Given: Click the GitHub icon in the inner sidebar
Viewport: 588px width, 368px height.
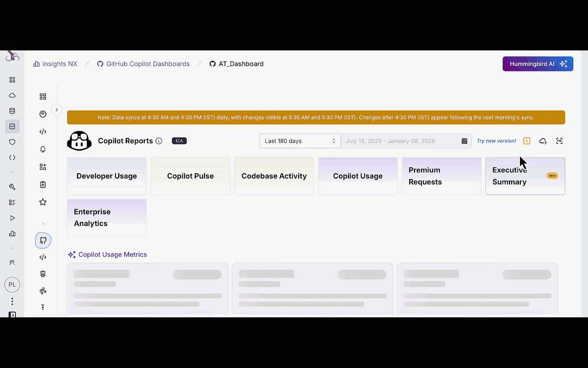Looking at the screenshot, I should tap(43, 241).
